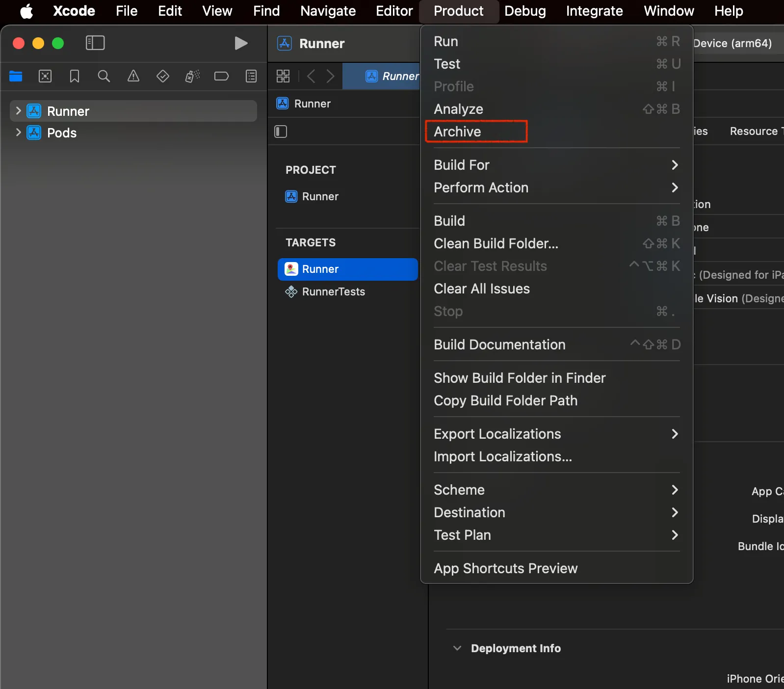Image resolution: width=784 pixels, height=689 pixels.
Task: Open the Editor menu
Action: [394, 11]
